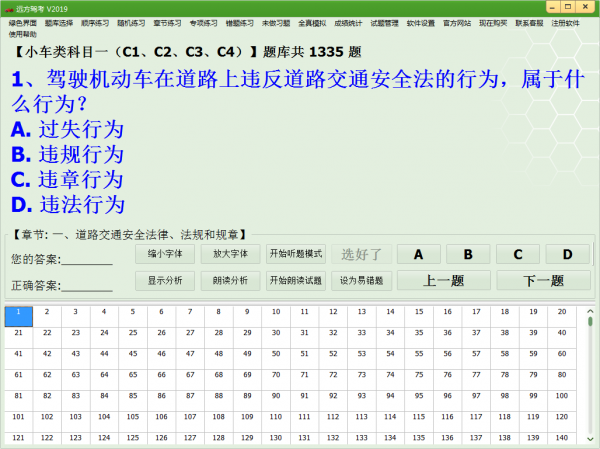
Task: Click the 朗读分析 button
Action: click(x=230, y=281)
